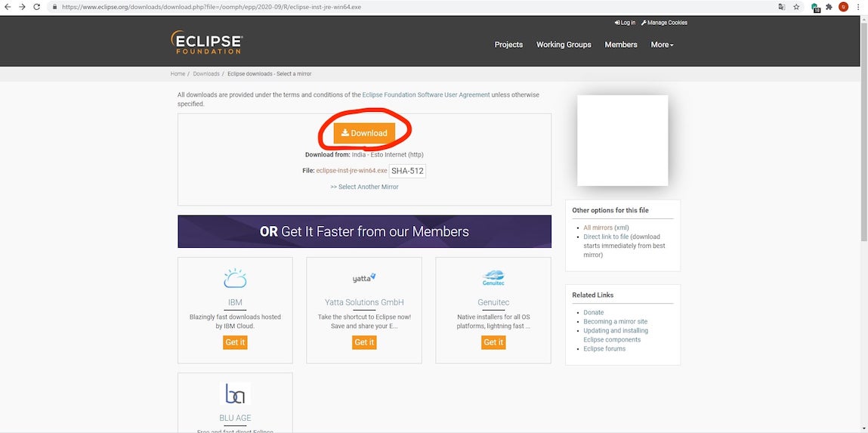Expand the More dropdown in navigation
The height and width of the screenshot is (433, 868).
click(x=662, y=45)
